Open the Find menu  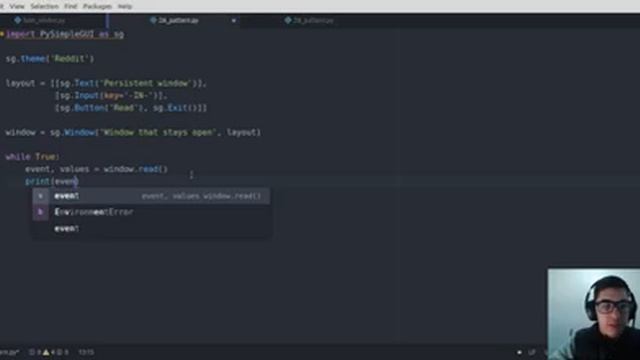click(x=71, y=7)
